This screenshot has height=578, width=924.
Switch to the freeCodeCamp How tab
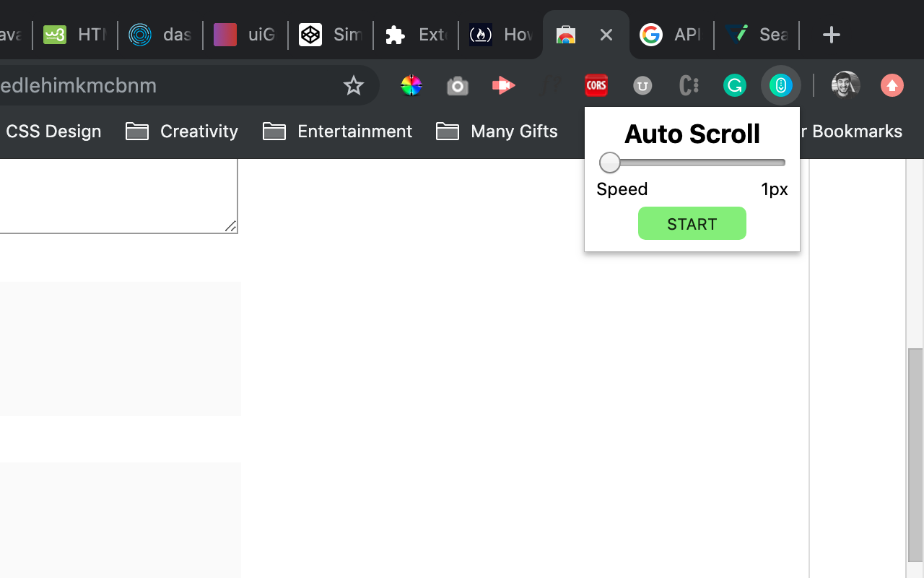pyautogui.click(x=501, y=35)
